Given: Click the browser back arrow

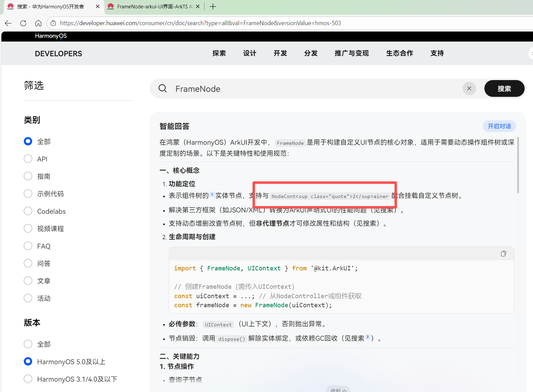Looking at the screenshot, I should pos(8,23).
